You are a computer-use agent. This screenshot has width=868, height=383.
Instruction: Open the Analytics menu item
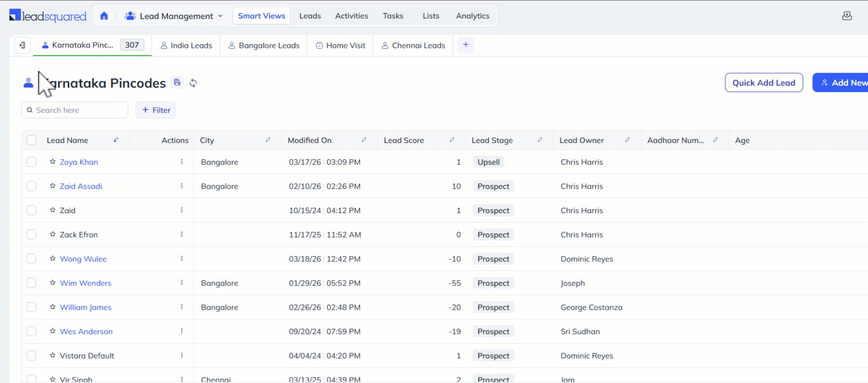tap(472, 16)
